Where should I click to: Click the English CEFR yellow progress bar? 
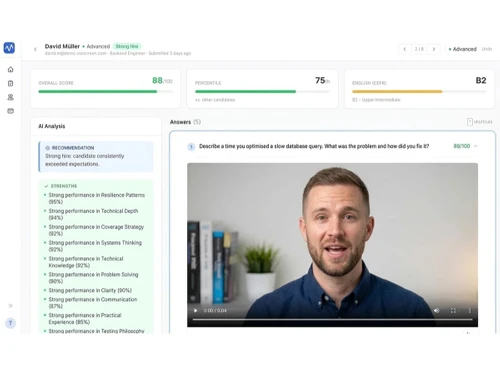pos(419,91)
